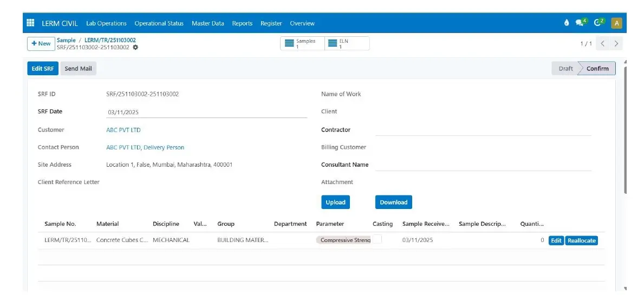Open the Lab Operations menu
Screen dimensions: 644x307
coord(106,23)
